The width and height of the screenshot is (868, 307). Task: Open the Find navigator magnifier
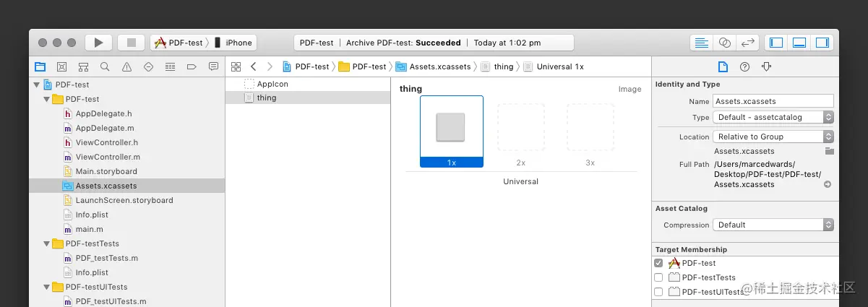tap(106, 66)
